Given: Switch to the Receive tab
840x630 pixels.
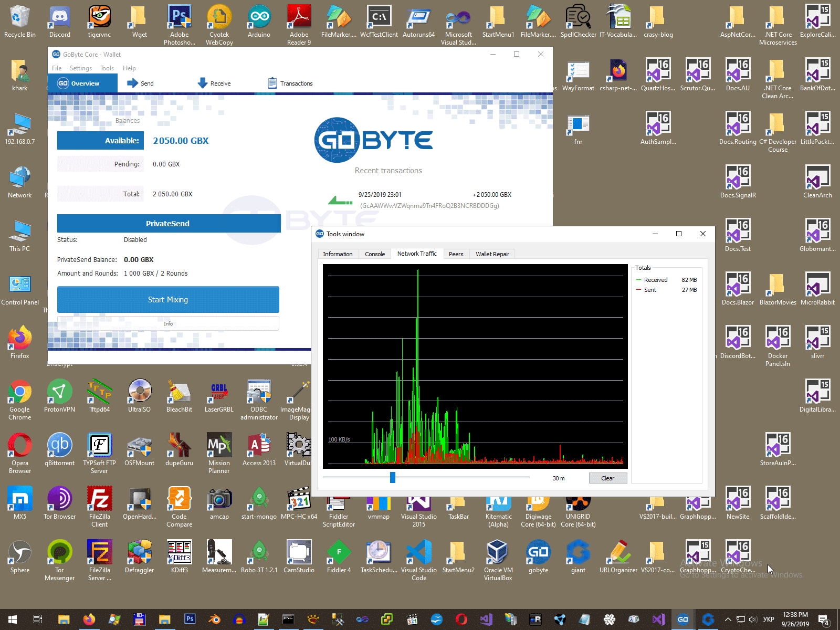Looking at the screenshot, I should coord(214,83).
